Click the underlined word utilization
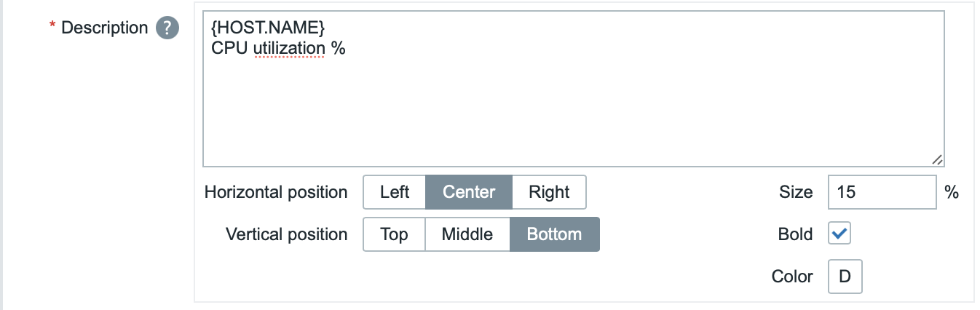The image size is (980, 310). [x=289, y=49]
